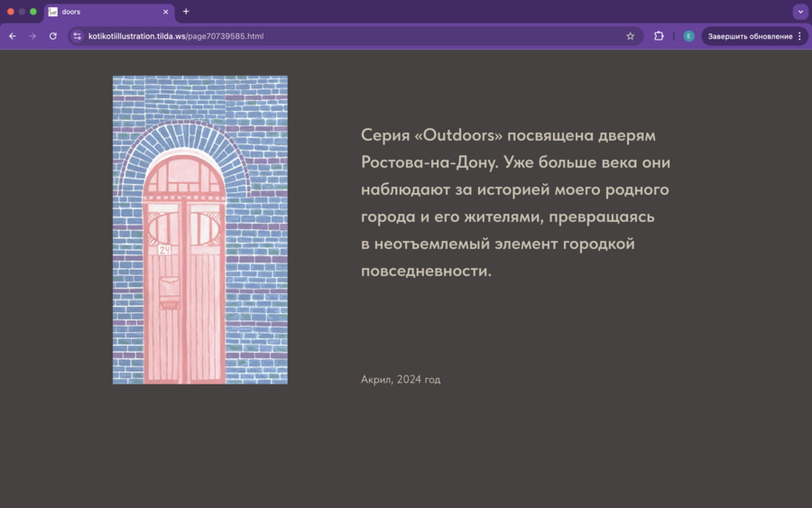812x508 pixels.
Task: Close the "doors" tab
Action: (x=166, y=12)
